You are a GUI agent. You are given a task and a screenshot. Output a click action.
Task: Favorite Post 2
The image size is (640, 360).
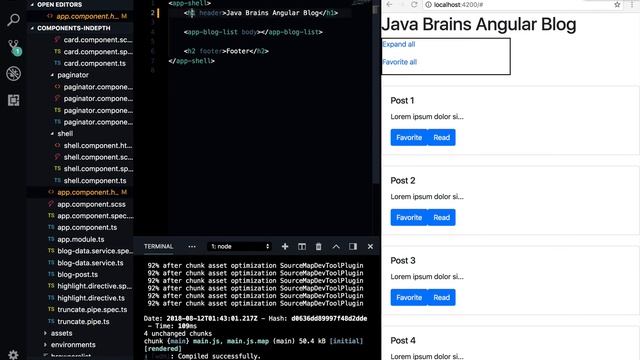pyautogui.click(x=409, y=218)
